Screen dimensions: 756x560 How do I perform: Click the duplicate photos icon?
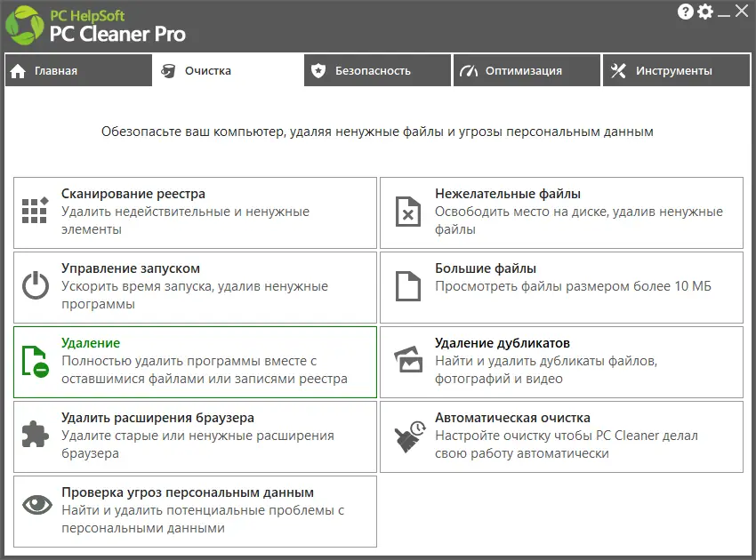407,361
